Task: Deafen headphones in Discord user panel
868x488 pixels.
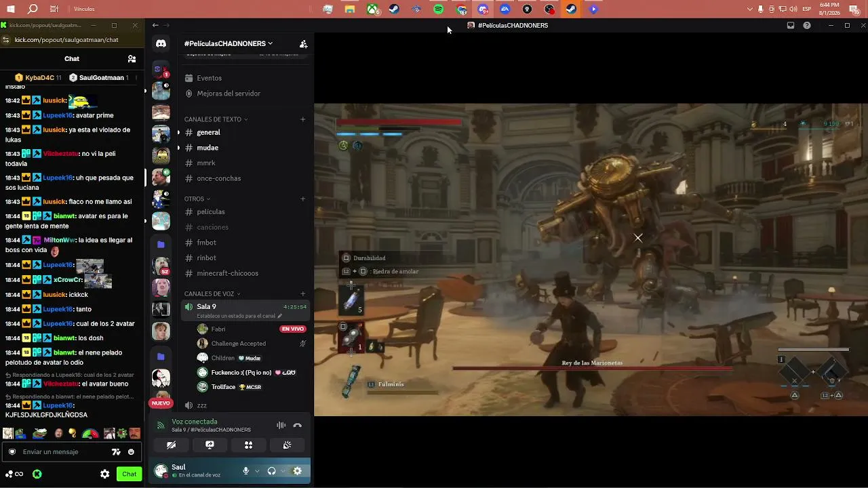Action: coord(271,471)
